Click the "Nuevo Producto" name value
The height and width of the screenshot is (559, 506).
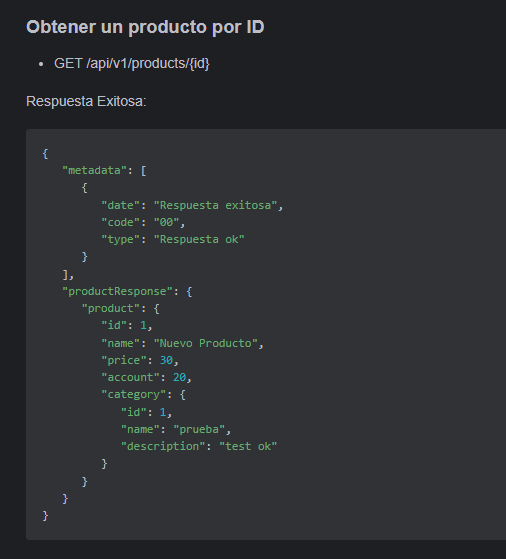[206, 343]
